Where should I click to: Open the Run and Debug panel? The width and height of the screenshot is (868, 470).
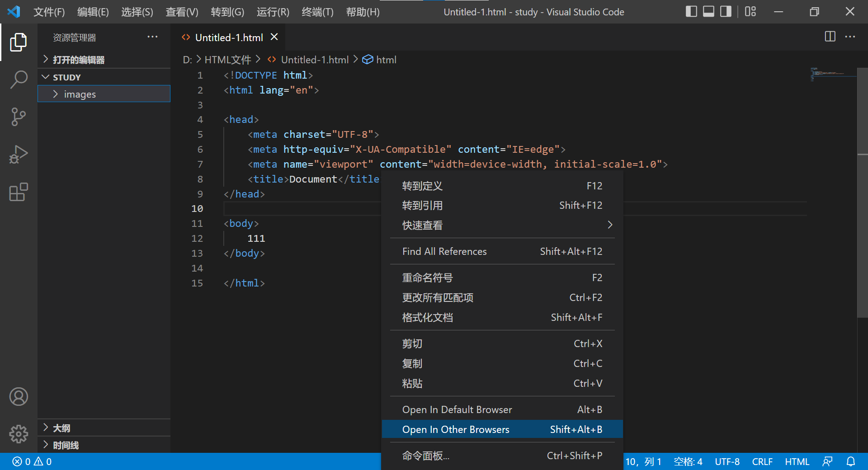click(x=19, y=155)
